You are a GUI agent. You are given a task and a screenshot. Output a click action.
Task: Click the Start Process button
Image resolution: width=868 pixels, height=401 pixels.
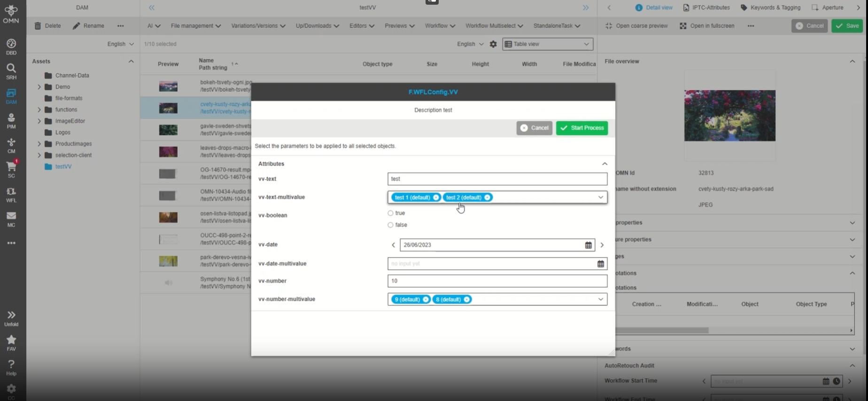[582, 128]
